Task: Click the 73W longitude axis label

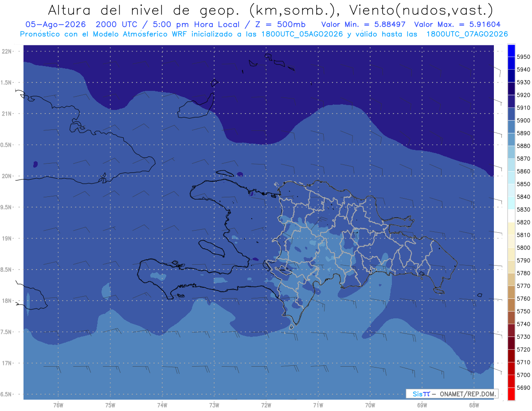Action: click(x=214, y=405)
